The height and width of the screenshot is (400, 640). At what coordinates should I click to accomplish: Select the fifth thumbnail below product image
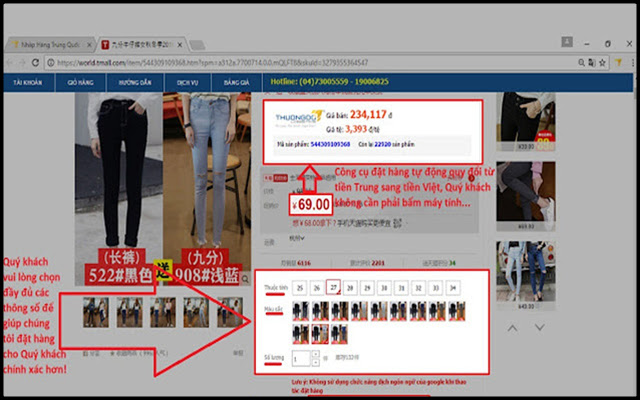(230, 312)
